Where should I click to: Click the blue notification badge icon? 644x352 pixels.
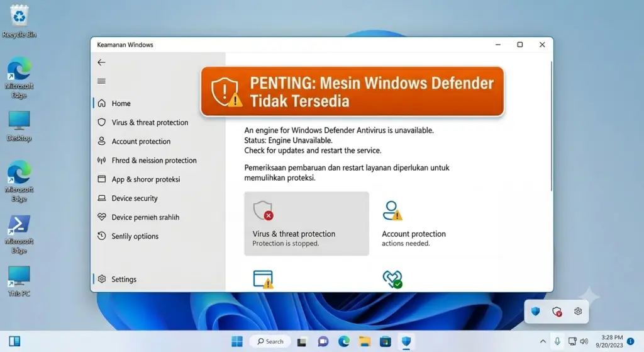(631, 341)
